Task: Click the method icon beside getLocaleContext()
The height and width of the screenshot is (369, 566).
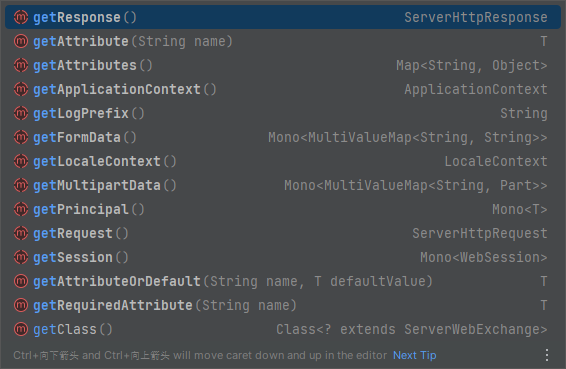Action: 21,161
